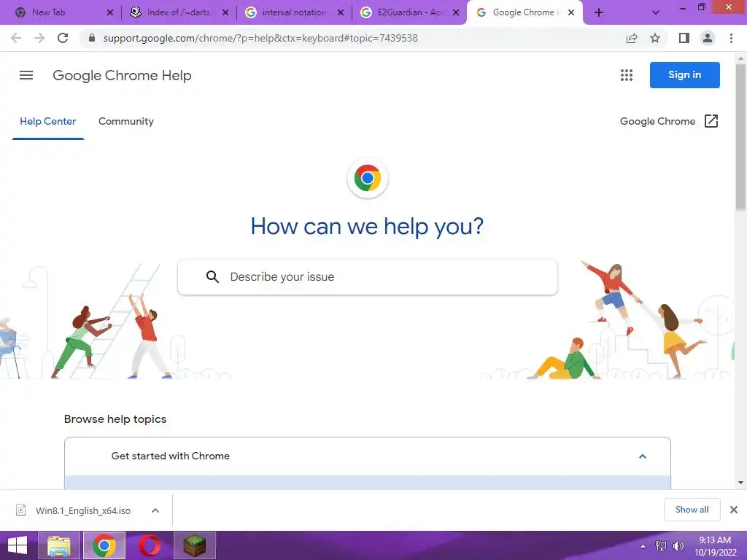Screen dimensions: 747x560
Task: Close the E2Guardian tab
Action: point(456,13)
